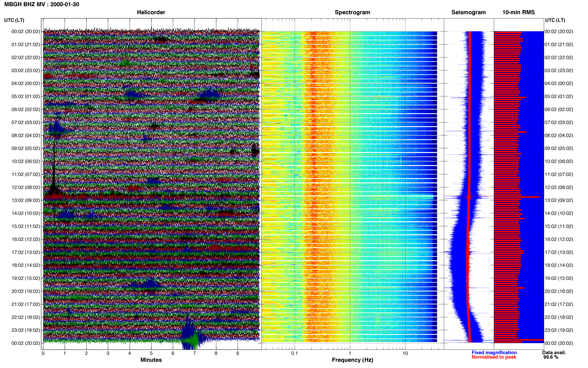The image size is (588, 368).
Task: Click the right 08:02 (04:02) time label
Action: (559, 135)
